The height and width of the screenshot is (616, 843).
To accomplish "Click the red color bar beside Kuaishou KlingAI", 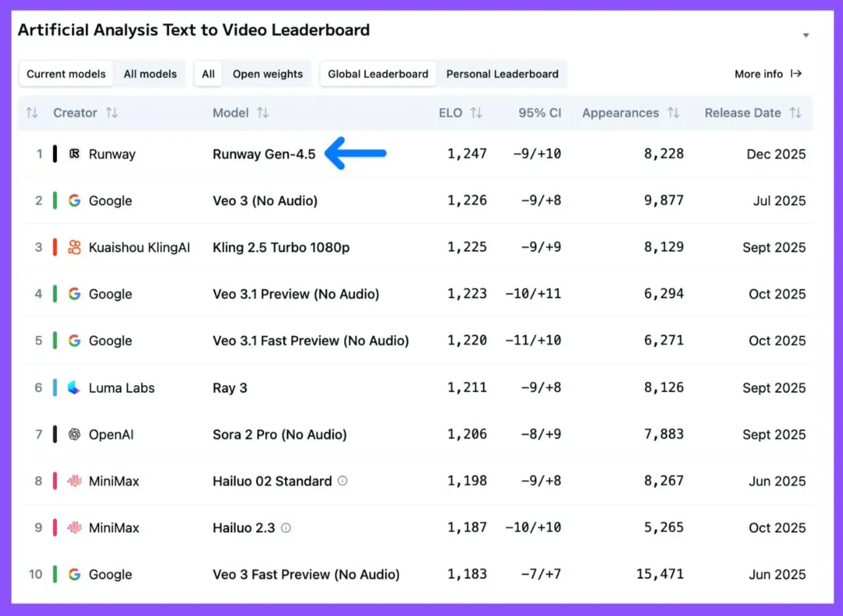I will pos(55,247).
